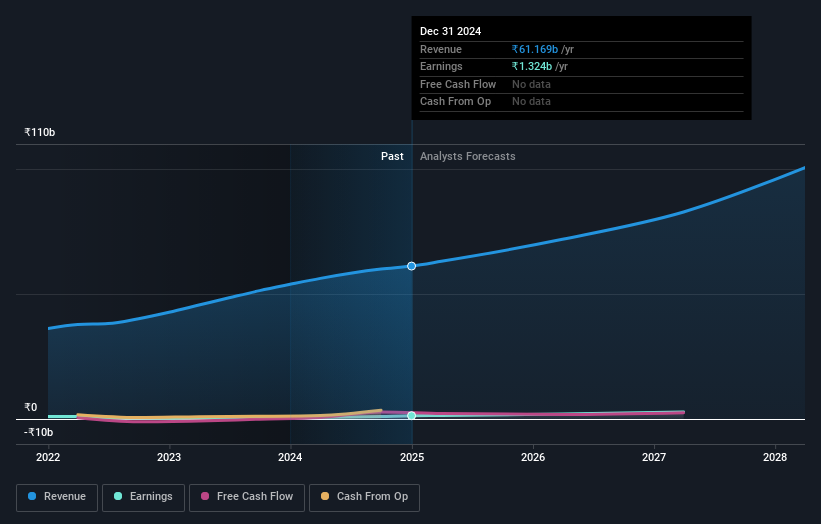Click the 2026 x-axis label

pos(533,458)
